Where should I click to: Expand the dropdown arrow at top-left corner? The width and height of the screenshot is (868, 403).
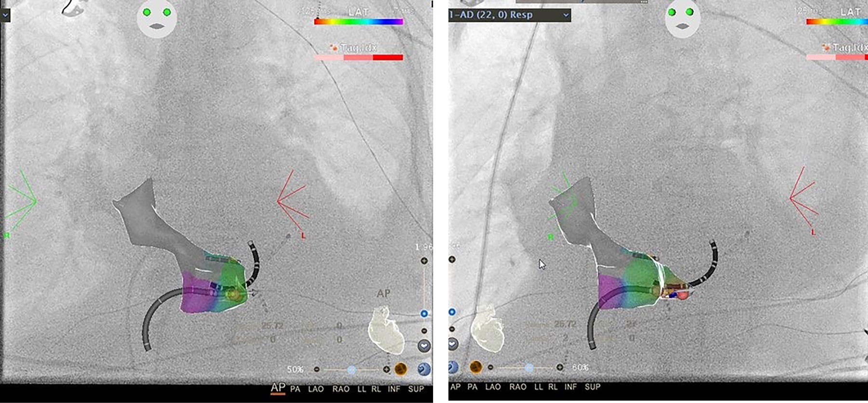coord(5,15)
